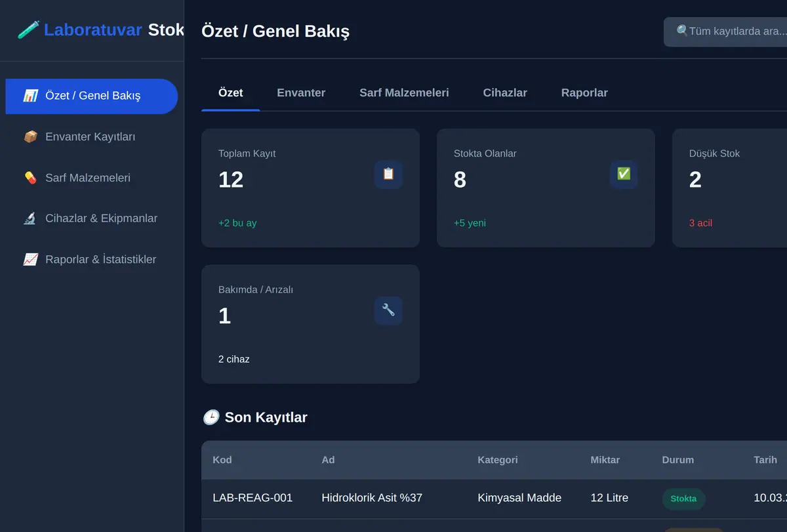The image size is (787, 532).
Task: Open Raporlar & İstatistikler page
Action: (x=92, y=259)
